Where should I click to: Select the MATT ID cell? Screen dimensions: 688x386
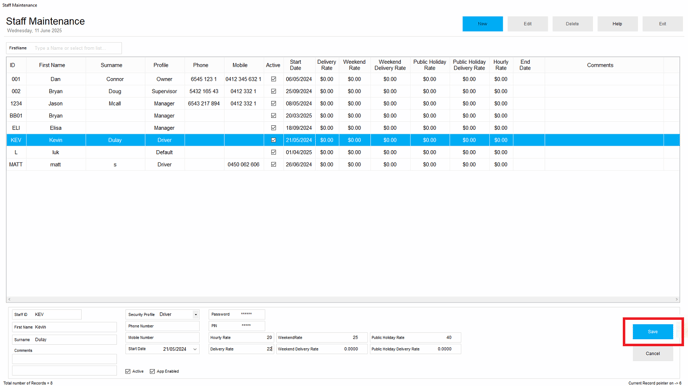coord(16,164)
